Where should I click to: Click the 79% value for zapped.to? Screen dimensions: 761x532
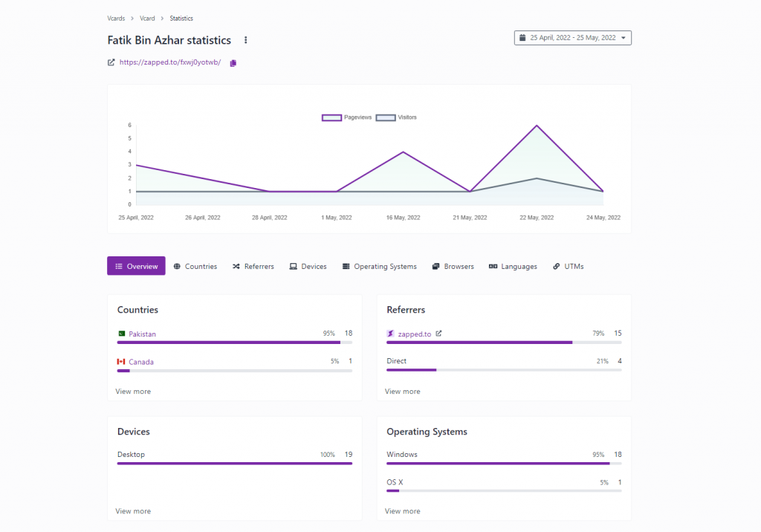point(598,334)
